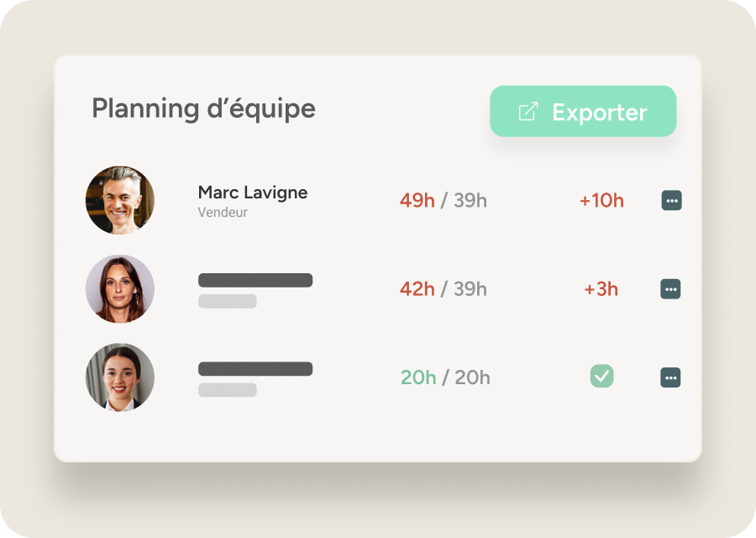Click the Exporter button
Screen dimensions: 756x538
(x=583, y=111)
